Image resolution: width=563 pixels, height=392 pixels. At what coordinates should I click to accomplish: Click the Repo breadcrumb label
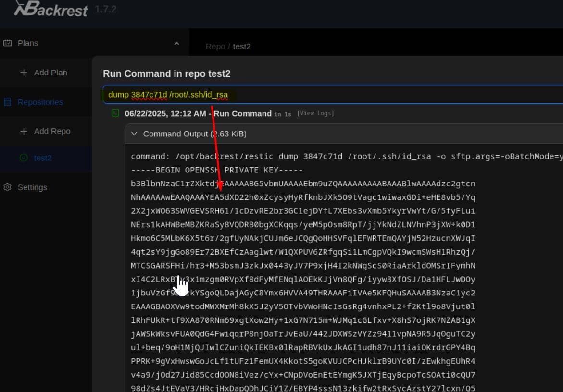point(215,47)
